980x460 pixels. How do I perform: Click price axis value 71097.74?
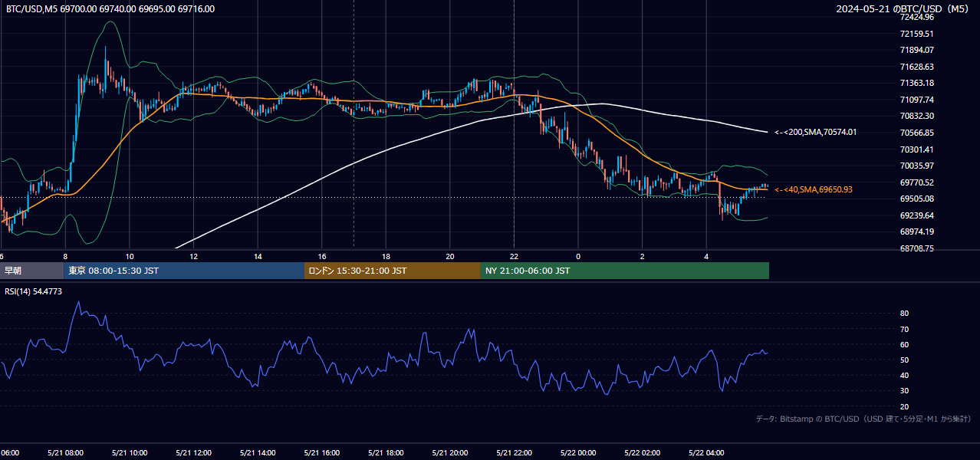tap(917, 100)
